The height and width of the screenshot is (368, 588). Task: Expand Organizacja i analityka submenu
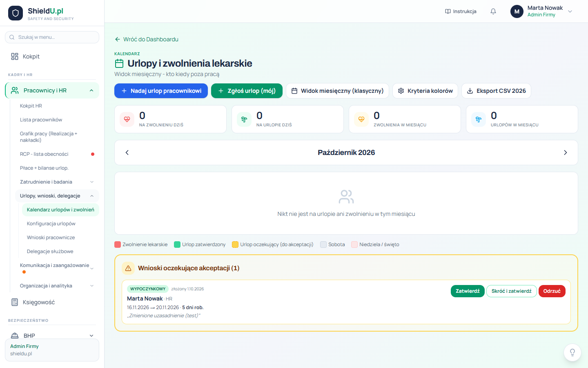point(92,286)
